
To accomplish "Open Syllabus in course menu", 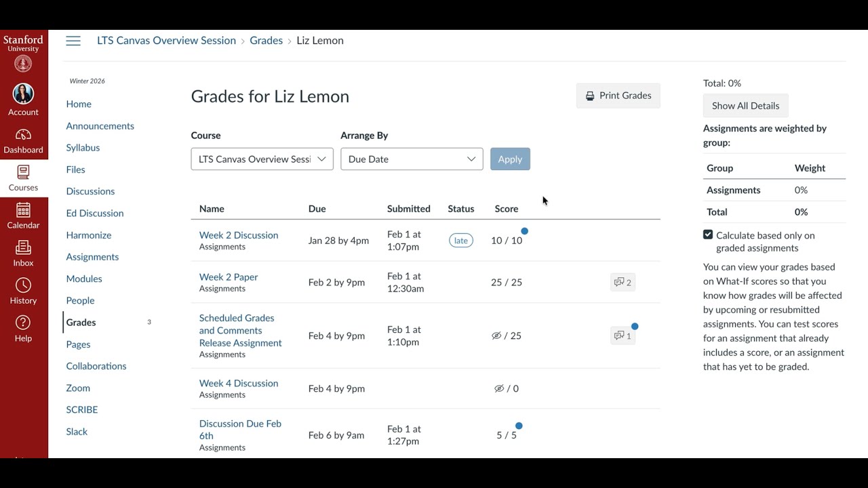I will pyautogui.click(x=83, y=148).
